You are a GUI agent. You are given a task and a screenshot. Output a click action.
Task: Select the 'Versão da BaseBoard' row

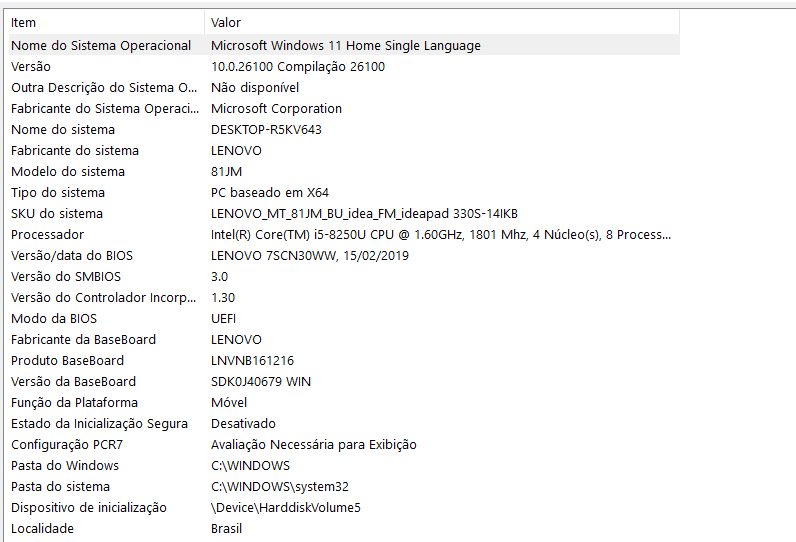[344, 382]
